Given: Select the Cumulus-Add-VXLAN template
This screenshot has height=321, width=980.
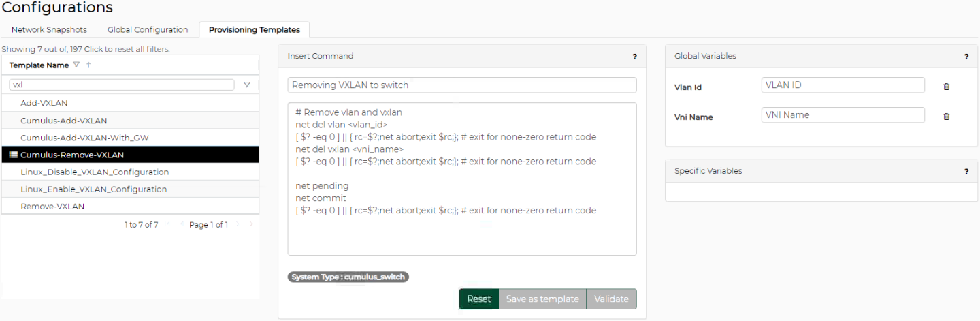Looking at the screenshot, I should tap(64, 121).
